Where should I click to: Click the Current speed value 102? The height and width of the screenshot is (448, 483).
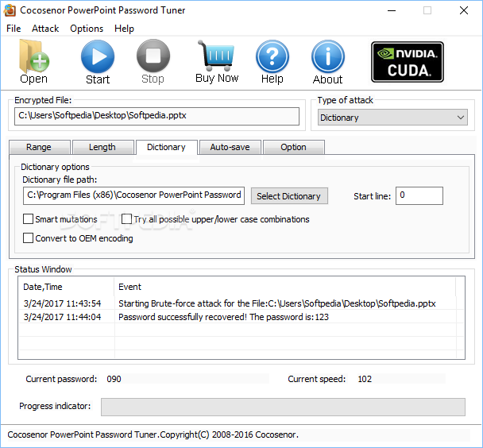(365, 379)
